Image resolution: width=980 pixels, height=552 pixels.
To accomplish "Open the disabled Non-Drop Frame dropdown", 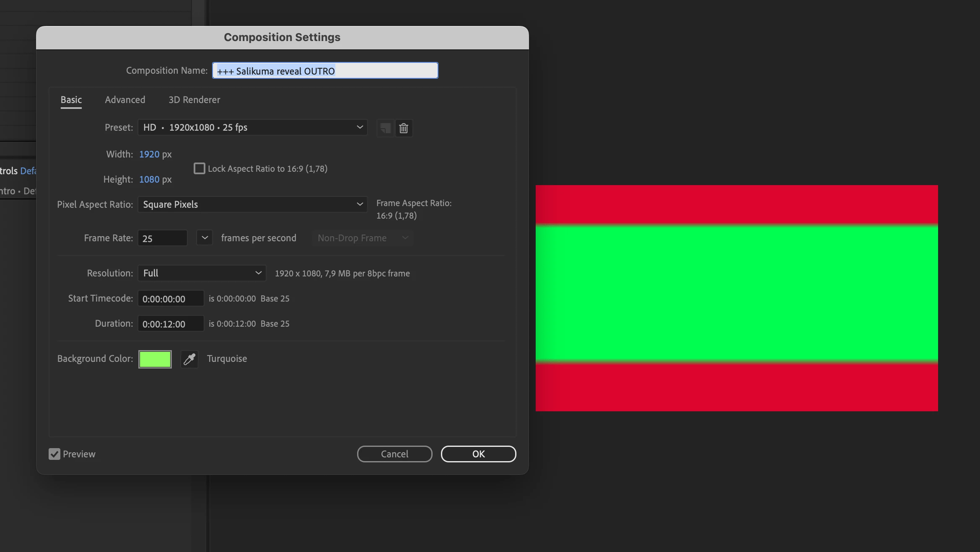I will pyautogui.click(x=362, y=238).
